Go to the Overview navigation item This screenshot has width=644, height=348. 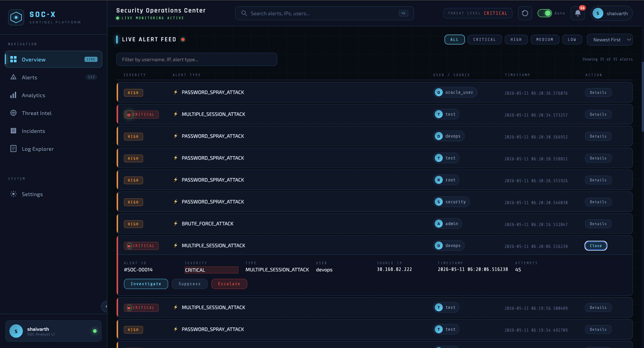click(53, 59)
